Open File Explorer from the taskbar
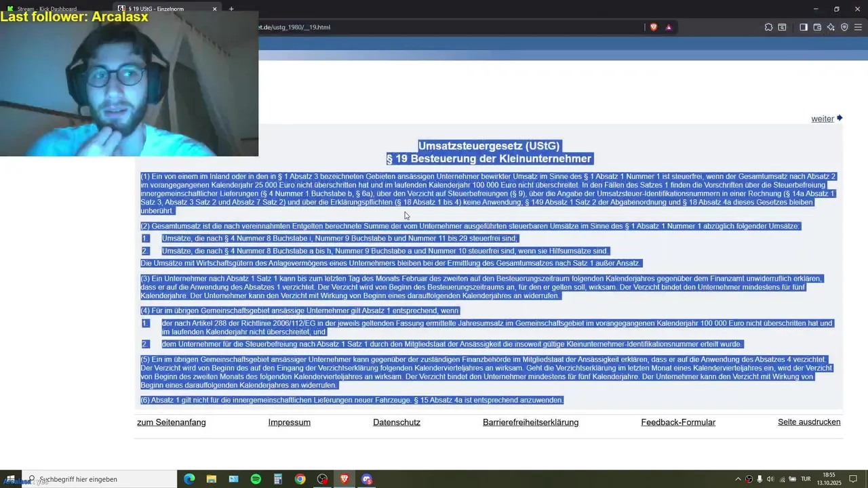The image size is (868, 488). coord(212,479)
